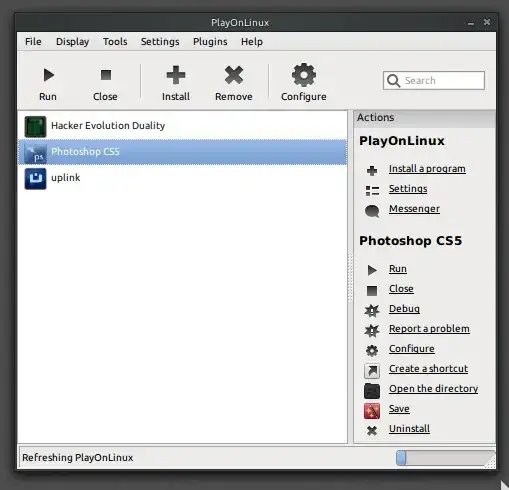Viewport: 509px width, 490px height.
Task: Open Settings link in Actions panel
Action: 408,189
